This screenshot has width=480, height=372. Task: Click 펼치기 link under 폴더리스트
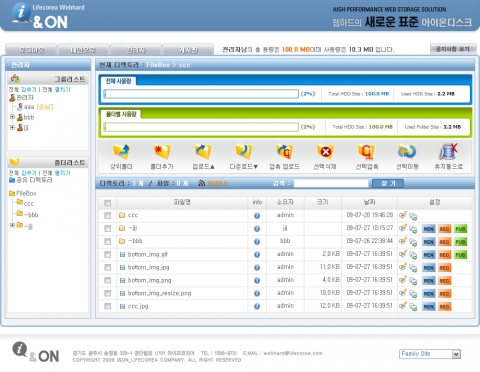[x=62, y=173]
